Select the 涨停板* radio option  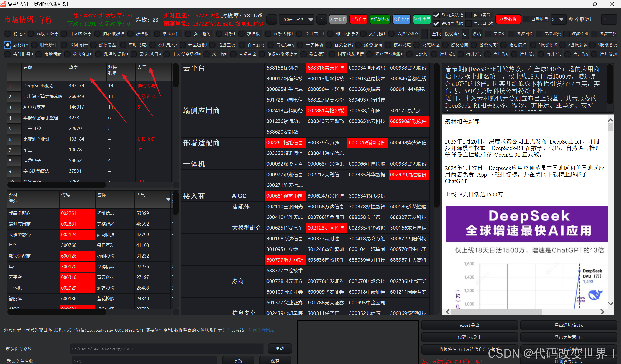(x=130, y=34)
